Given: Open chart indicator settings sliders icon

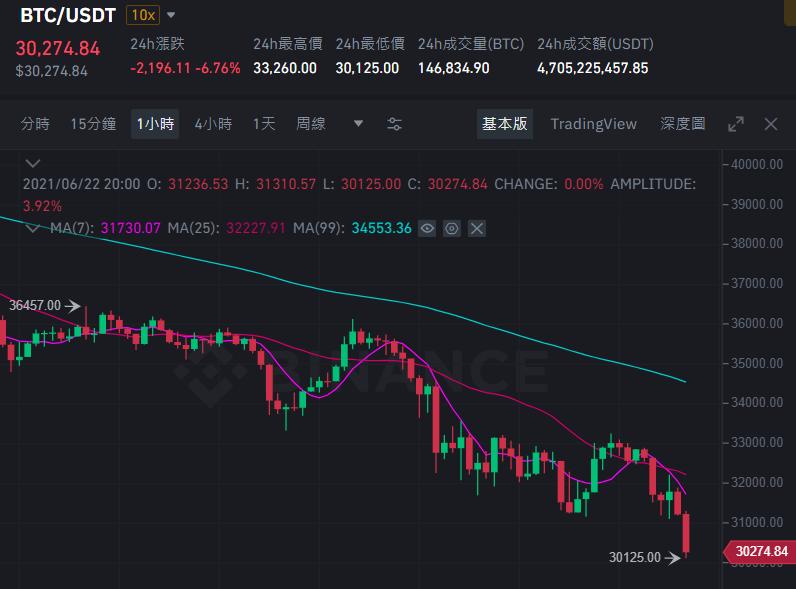Looking at the screenshot, I should tap(394, 124).
